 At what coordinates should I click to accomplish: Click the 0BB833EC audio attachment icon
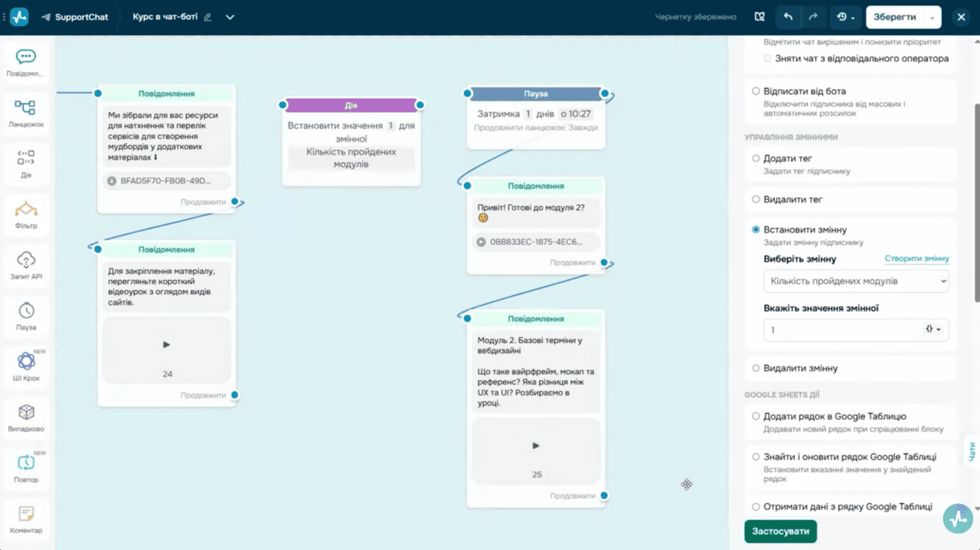click(481, 242)
